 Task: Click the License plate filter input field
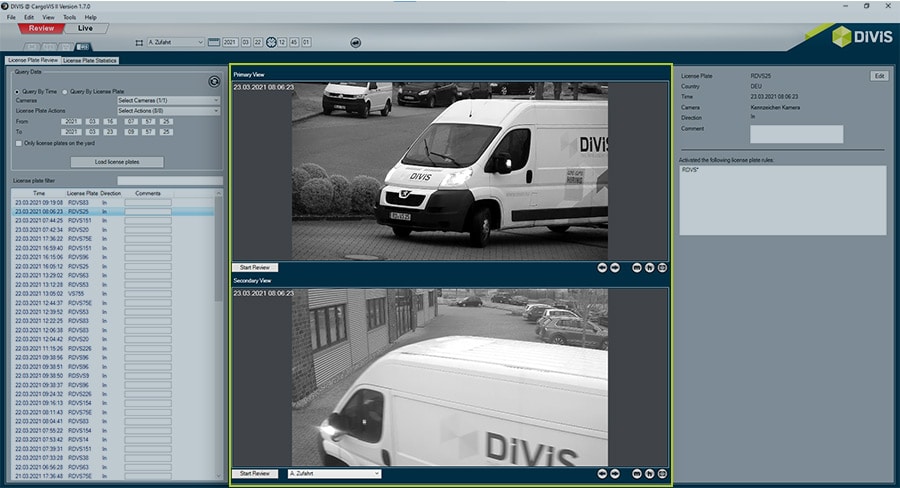click(169, 180)
